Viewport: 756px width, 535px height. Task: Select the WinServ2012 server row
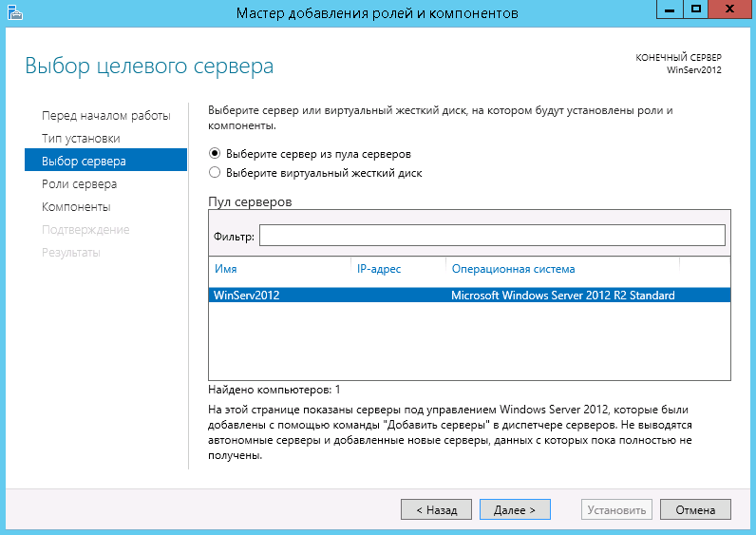tap(469, 296)
